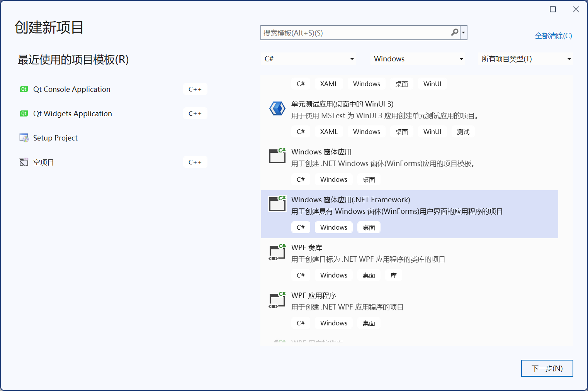Click XAML tag under 单元测试应用
This screenshot has width=588, height=391.
329,132
